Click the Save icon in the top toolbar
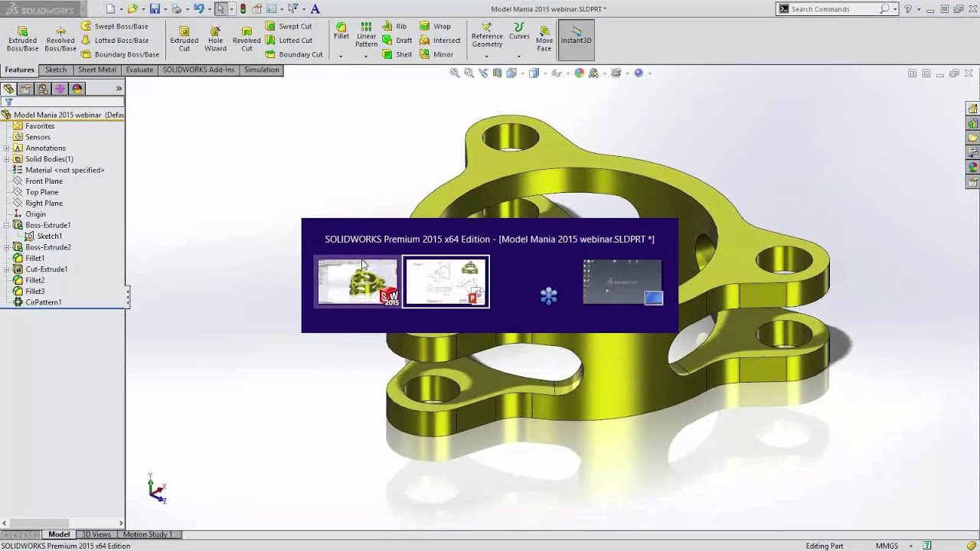980x551 pixels. [155, 8]
